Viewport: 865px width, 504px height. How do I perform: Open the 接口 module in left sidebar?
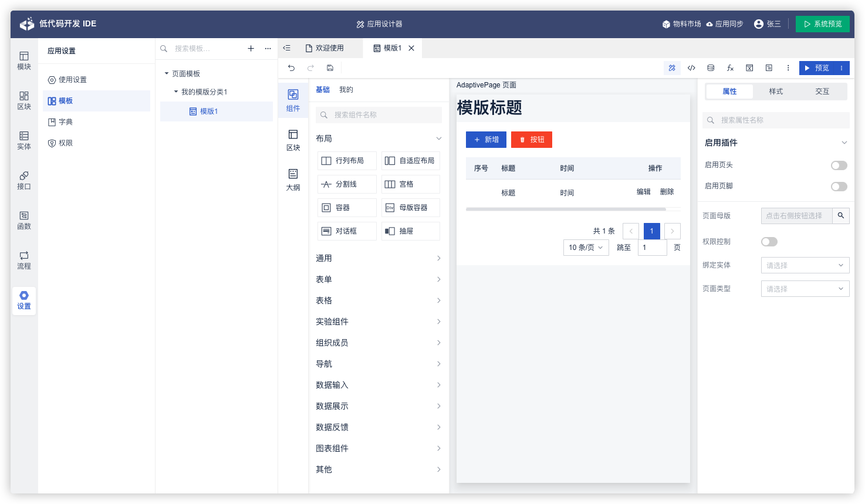pyautogui.click(x=24, y=180)
